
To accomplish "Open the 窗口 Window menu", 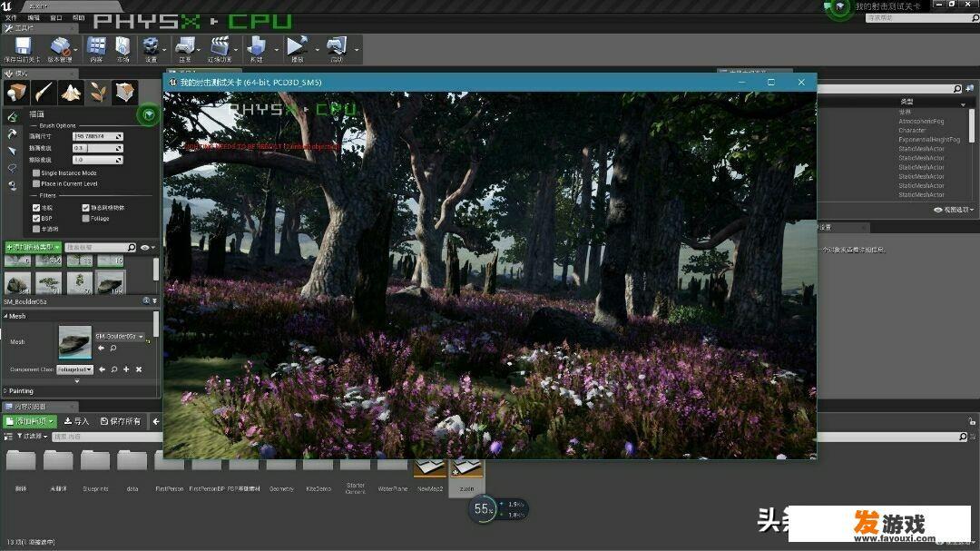I will click(x=56, y=17).
